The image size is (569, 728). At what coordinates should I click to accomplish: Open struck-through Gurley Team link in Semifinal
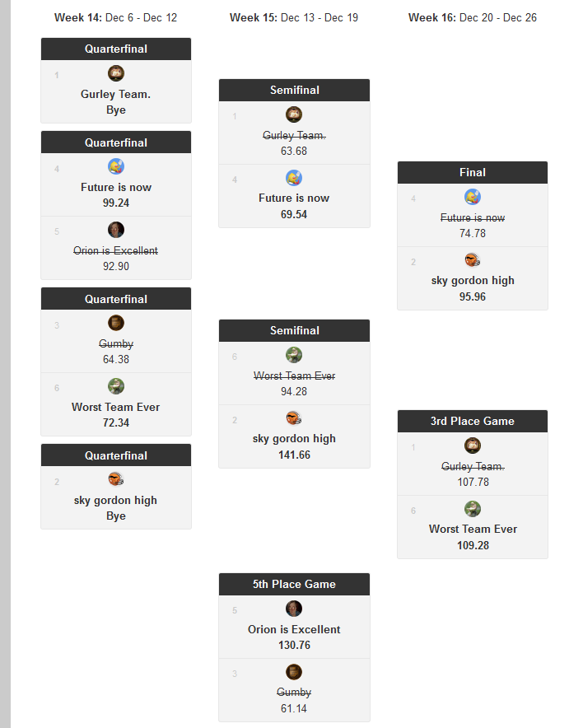pyautogui.click(x=294, y=136)
